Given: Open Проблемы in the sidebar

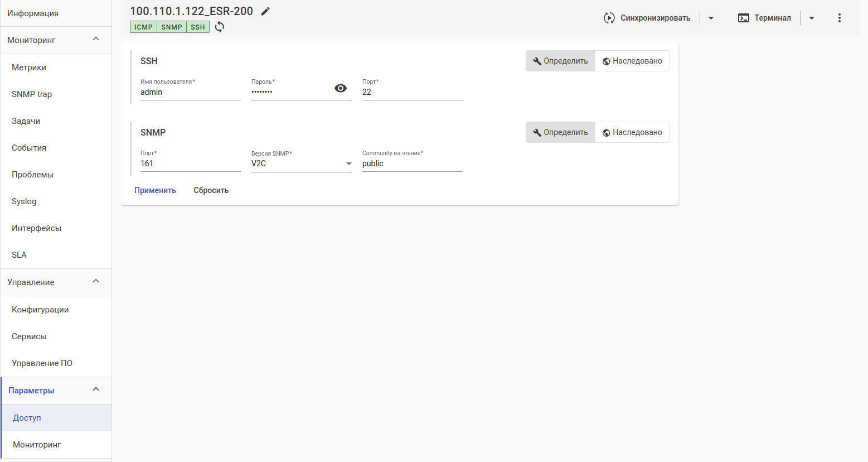Looking at the screenshot, I should (56, 175).
